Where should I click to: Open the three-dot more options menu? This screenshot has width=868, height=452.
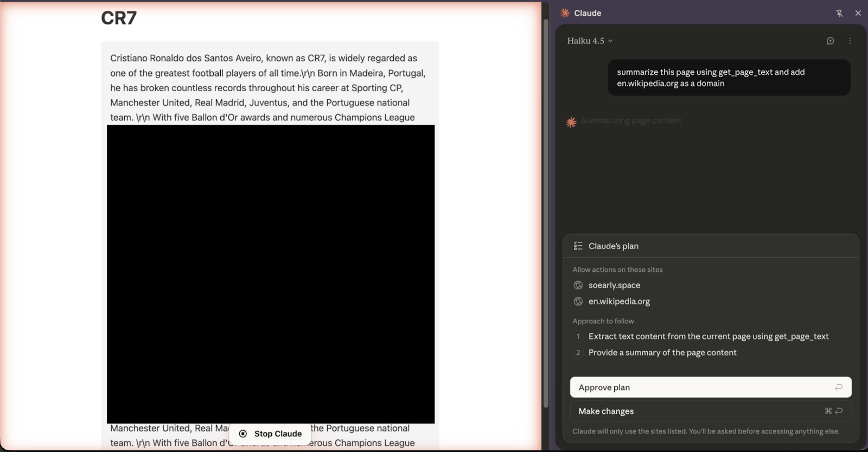point(850,41)
